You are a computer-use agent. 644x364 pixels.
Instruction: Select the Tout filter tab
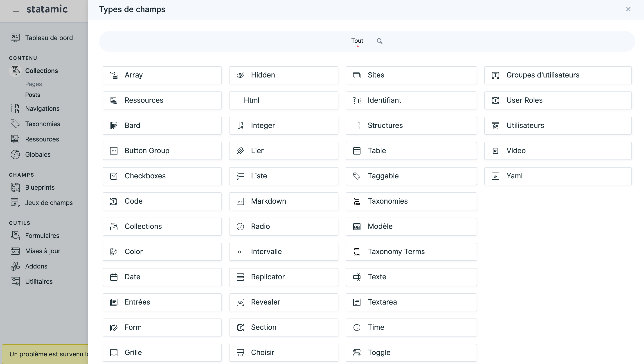357,41
